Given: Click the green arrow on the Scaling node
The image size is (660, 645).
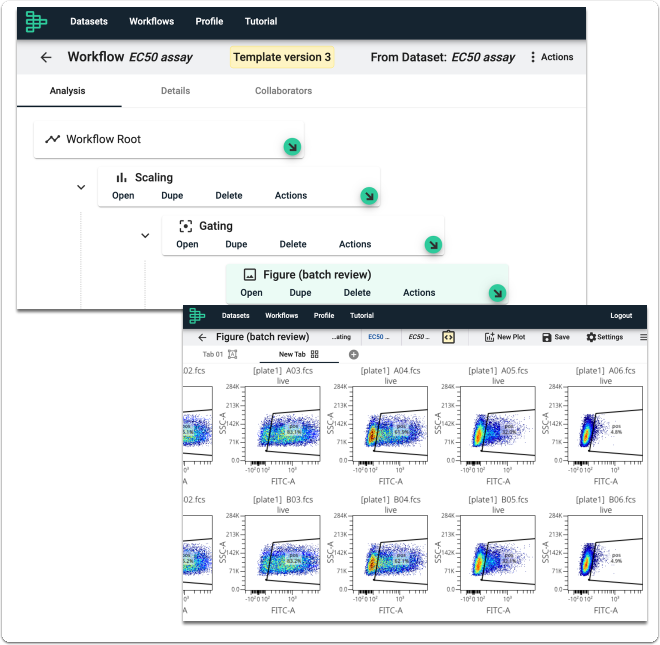Looking at the screenshot, I should tap(369, 196).
